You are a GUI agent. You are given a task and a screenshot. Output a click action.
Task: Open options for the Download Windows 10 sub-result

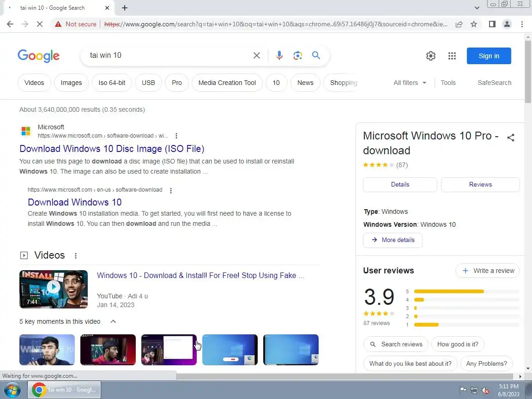click(x=171, y=190)
